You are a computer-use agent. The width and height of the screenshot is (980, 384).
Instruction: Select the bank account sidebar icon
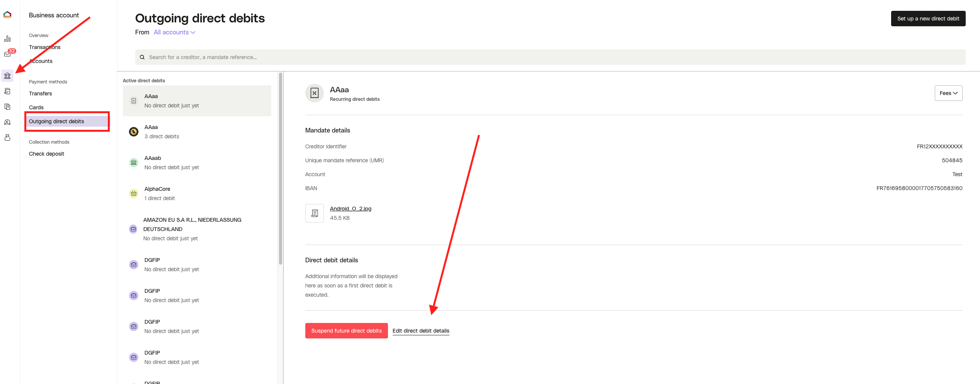(x=7, y=76)
